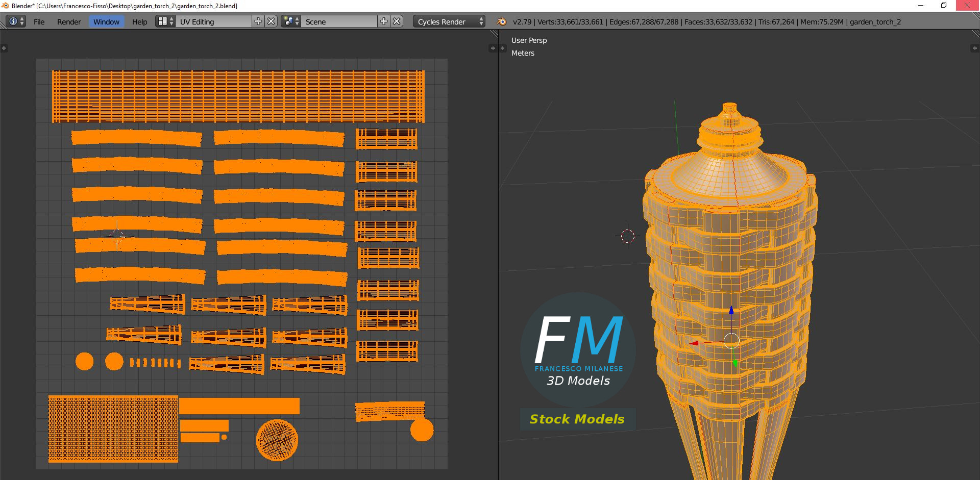Add a new scene with plus button
The width and height of the screenshot is (980, 480).
point(384,21)
